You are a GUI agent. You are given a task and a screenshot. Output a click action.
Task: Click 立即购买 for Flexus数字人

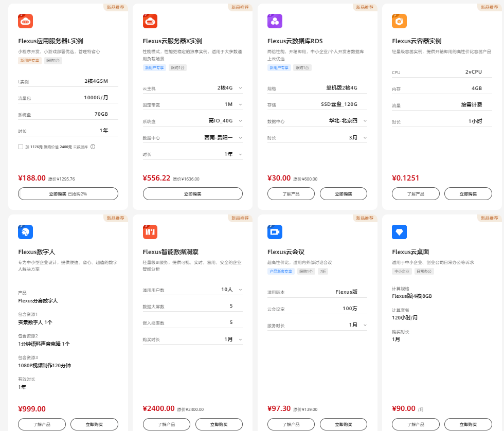pyautogui.click(x=94, y=424)
